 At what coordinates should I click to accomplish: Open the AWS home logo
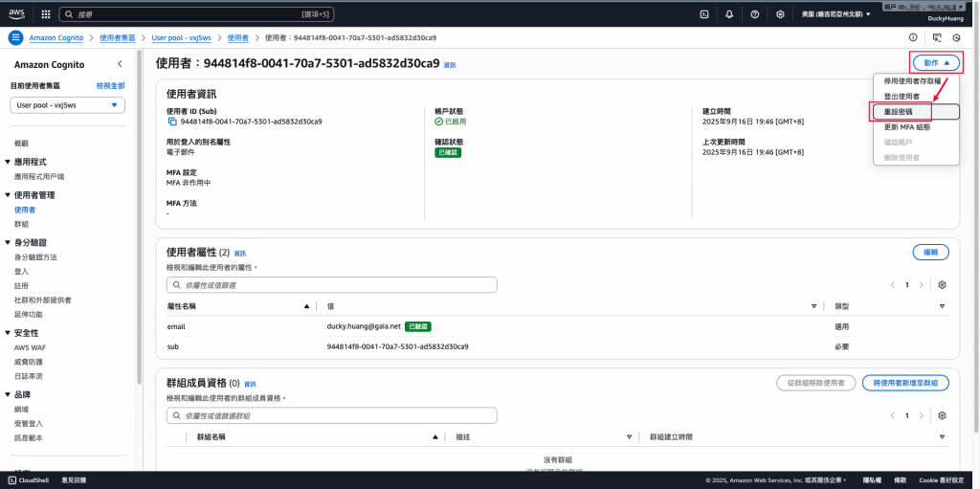pyautogui.click(x=17, y=13)
